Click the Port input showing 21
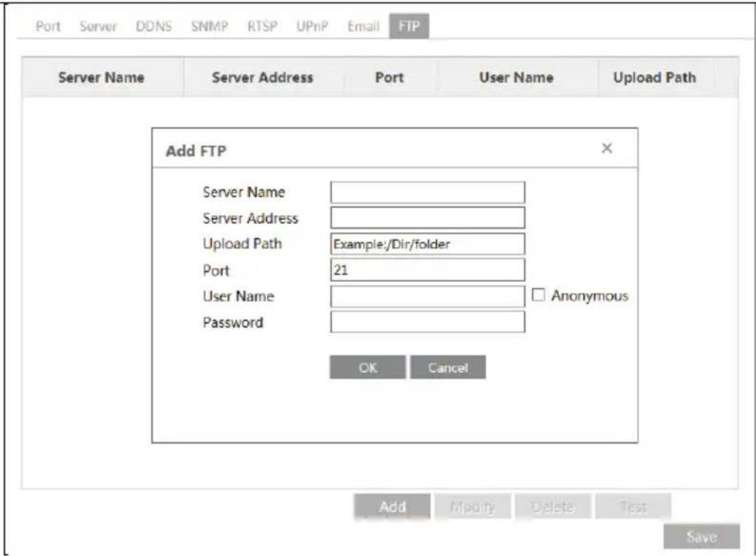The height and width of the screenshot is (556, 756). point(428,270)
